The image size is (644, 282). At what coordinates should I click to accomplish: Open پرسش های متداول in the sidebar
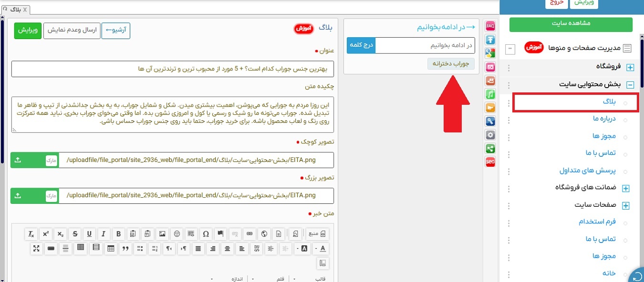tap(588, 171)
